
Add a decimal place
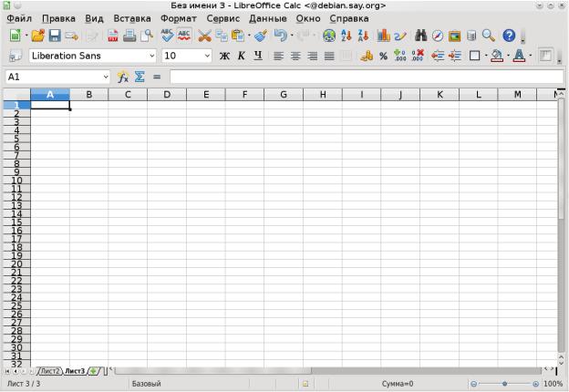(400, 56)
